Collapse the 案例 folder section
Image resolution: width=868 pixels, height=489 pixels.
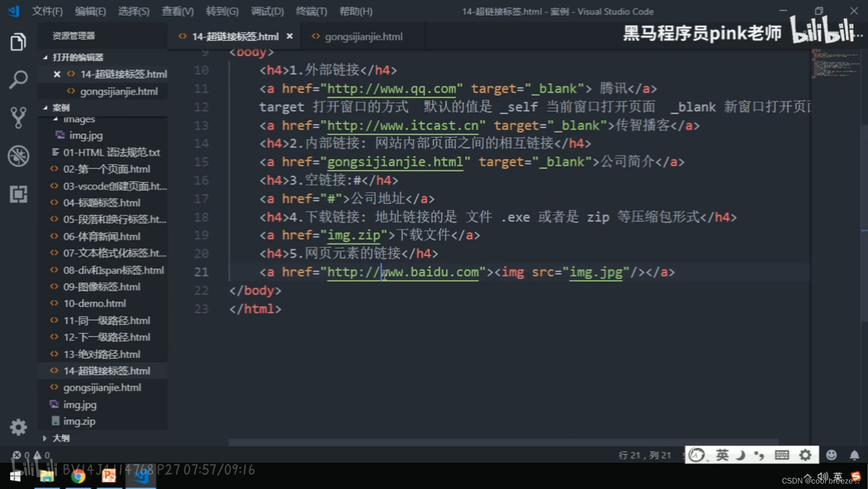[x=45, y=107]
